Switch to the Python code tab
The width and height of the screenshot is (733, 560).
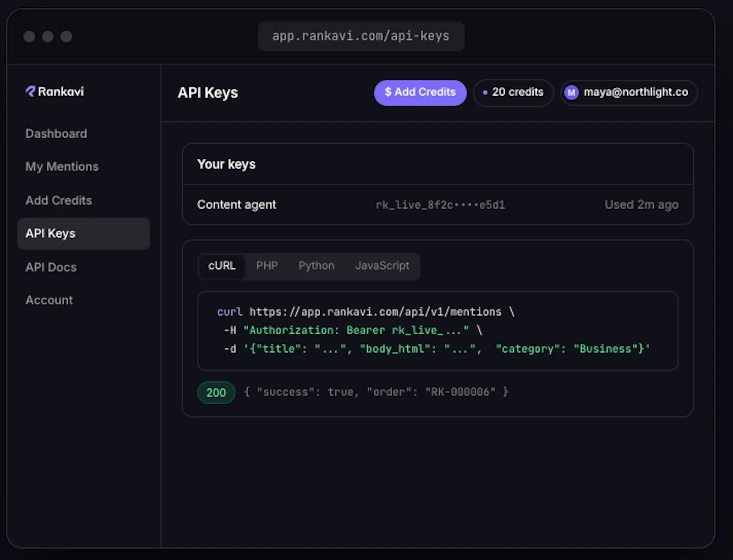[x=316, y=266]
